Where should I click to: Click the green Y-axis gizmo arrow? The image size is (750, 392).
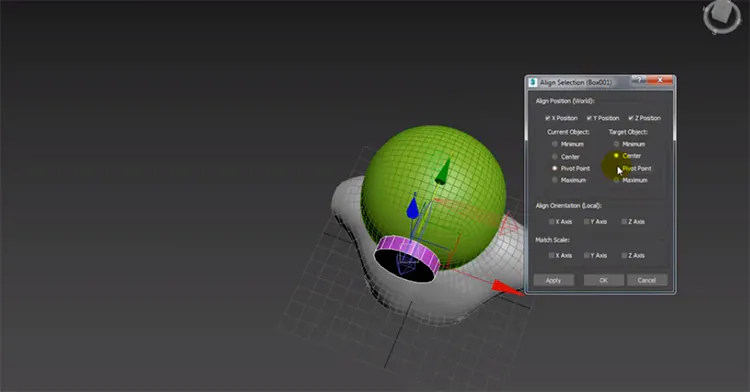[443, 171]
